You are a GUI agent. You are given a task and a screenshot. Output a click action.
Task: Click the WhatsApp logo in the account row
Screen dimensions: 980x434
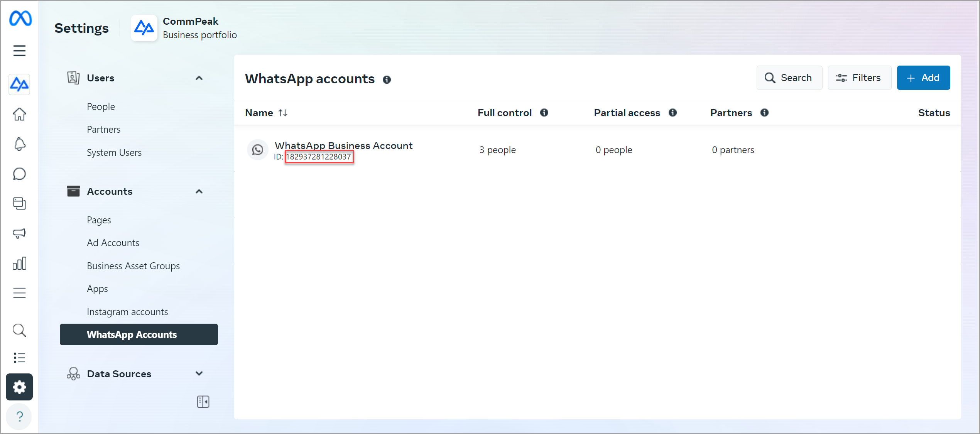click(258, 150)
